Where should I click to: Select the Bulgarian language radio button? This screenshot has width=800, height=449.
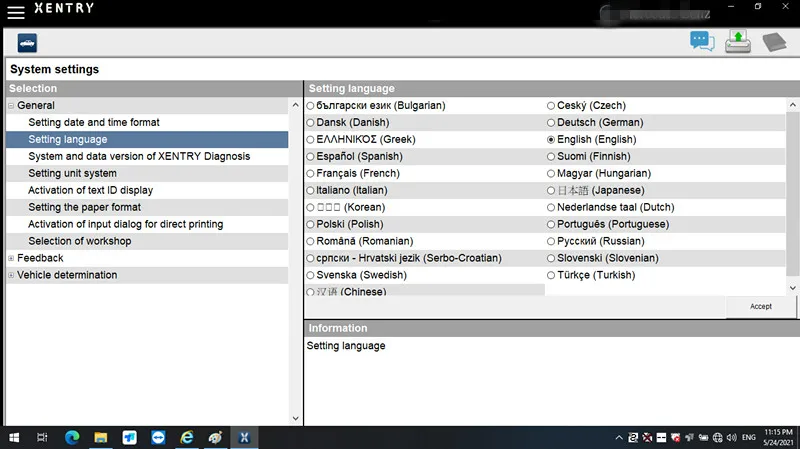click(x=310, y=106)
